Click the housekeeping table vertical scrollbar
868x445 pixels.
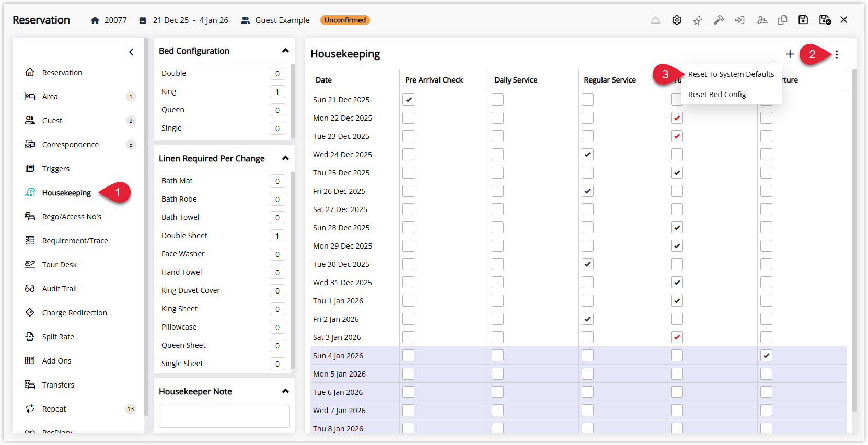point(854,240)
